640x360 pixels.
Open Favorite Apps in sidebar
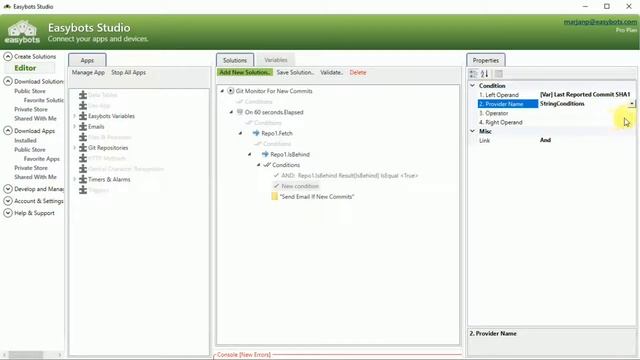(x=42, y=159)
